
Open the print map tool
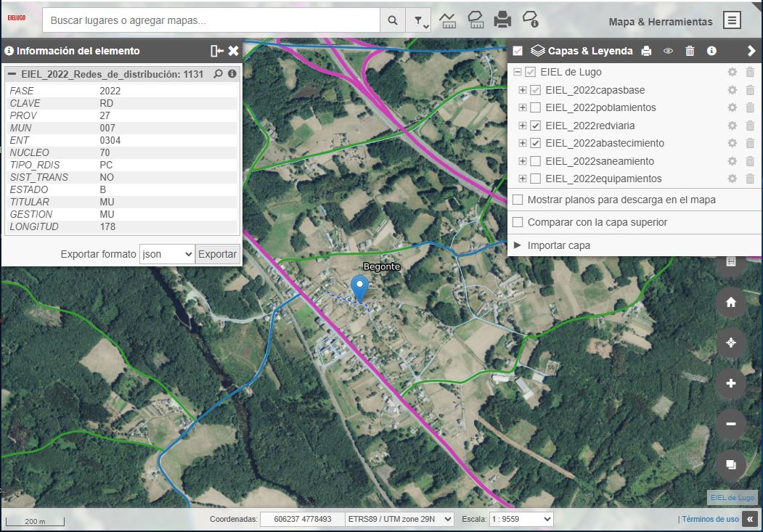502,20
